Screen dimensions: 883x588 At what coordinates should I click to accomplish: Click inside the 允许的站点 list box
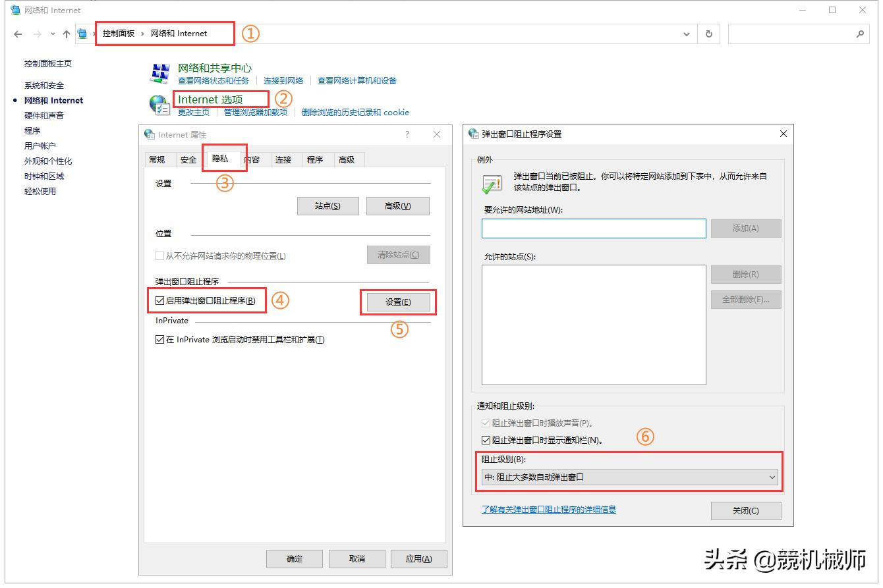click(x=594, y=325)
